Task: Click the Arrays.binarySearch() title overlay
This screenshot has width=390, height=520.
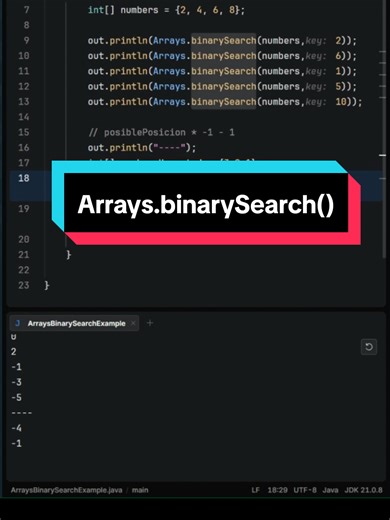Action: point(206,204)
